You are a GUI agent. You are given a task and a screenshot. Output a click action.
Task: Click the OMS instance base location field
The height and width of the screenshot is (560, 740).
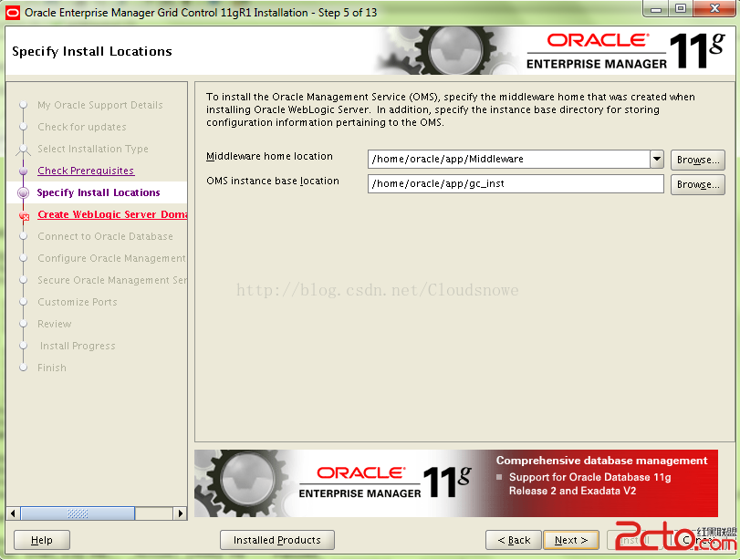click(x=516, y=183)
